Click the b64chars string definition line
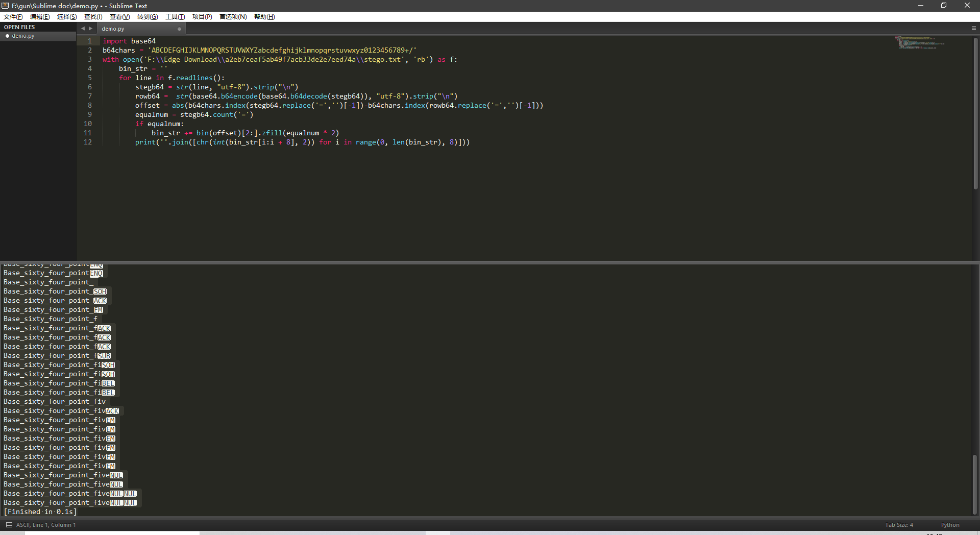 pyautogui.click(x=259, y=50)
